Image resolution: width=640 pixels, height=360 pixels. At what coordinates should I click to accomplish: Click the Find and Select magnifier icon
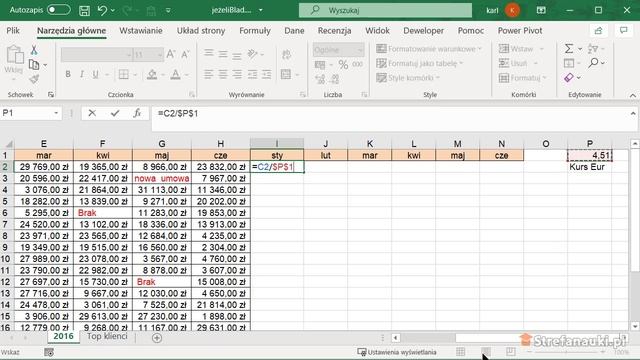[593, 63]
